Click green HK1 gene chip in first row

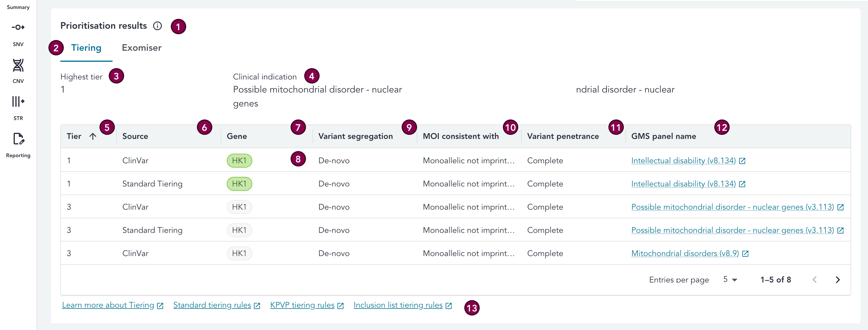click(x=239, y=161)
